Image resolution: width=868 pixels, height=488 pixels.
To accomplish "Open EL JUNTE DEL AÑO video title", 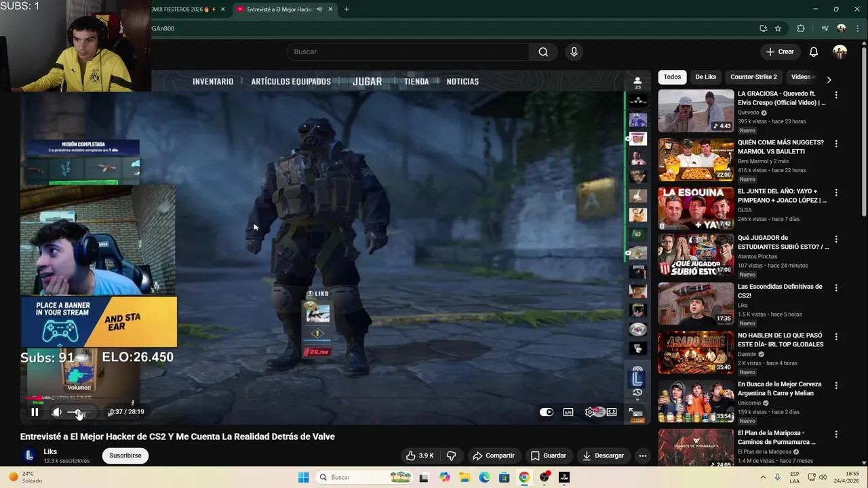I will [x=782, y=196].
